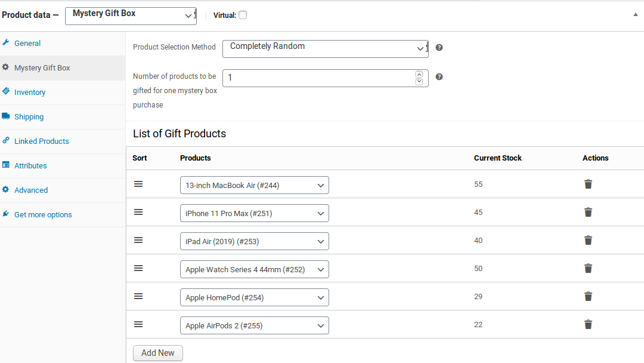This screenshot has width=644, height=363.
Task: Click stock value 29 for HomePod
Action: point(478,296)
